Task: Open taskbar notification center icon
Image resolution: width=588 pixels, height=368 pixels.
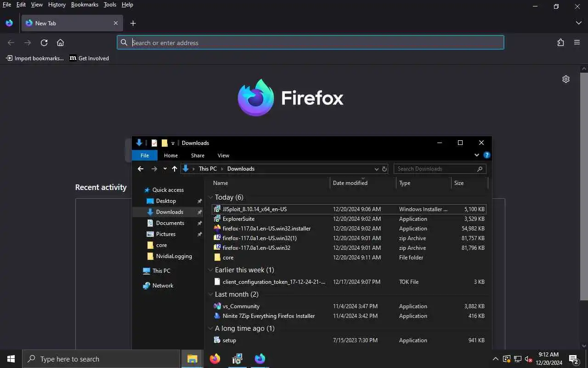Action: 574,359
